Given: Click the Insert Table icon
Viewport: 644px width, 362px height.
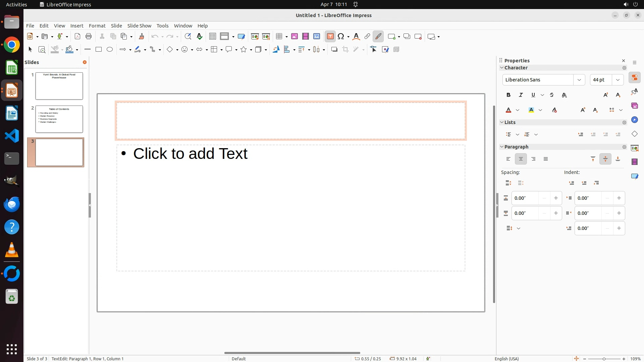Looking at the screenshot, I should 279,37.
